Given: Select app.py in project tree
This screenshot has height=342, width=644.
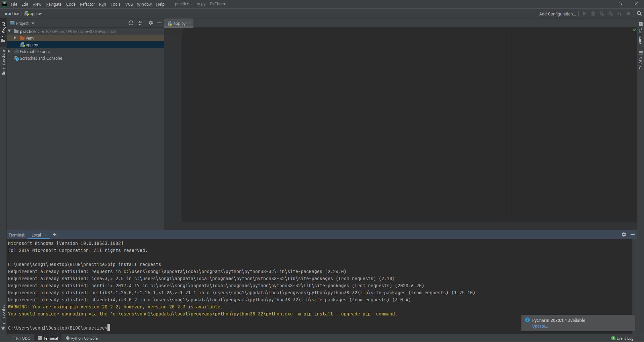Looking at the screenshot, I should point(85,45).
